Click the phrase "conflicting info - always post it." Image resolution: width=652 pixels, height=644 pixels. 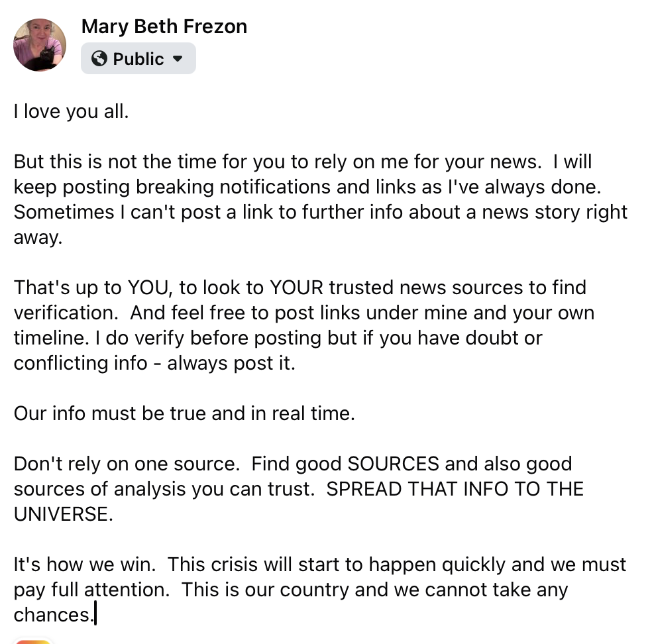coord(154,363)
